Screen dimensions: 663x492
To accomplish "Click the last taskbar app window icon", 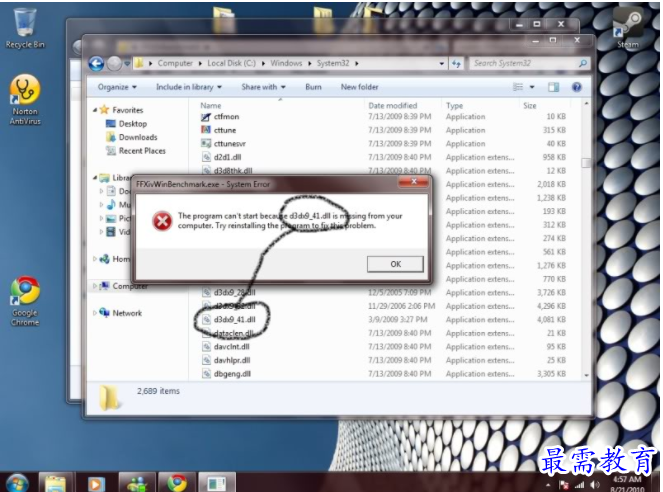I will tap(216, 483).
